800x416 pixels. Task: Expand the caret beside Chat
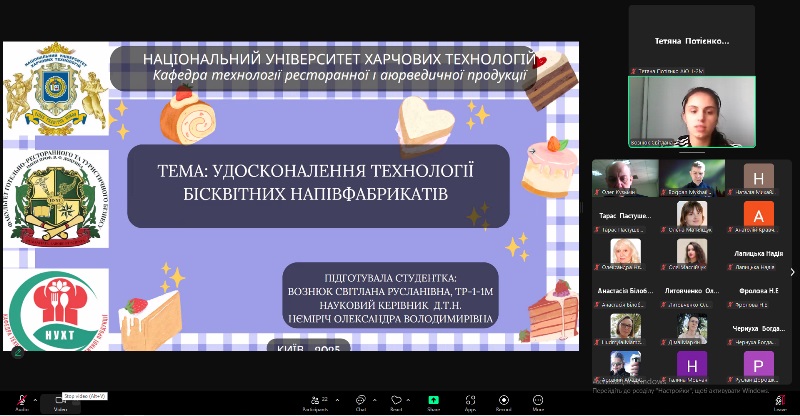point(374,400)
